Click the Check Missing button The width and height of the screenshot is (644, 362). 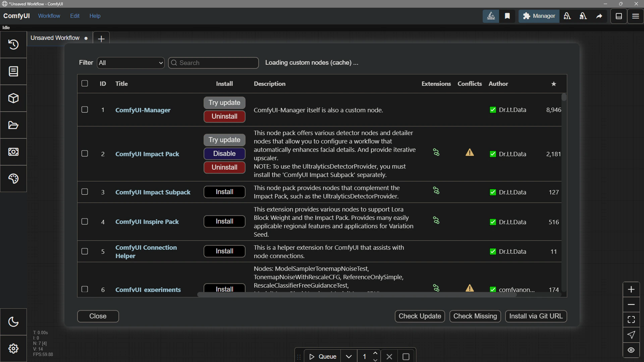[x=475, y=316]
